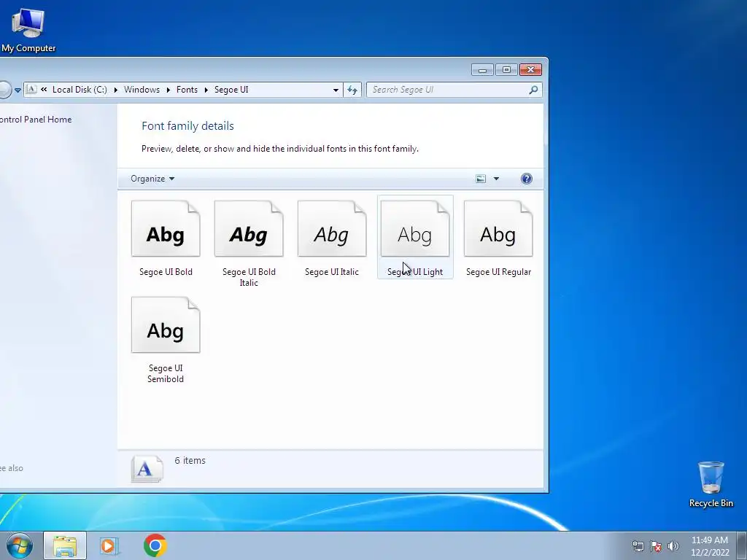Click the double chevron in the address bar
Image resolution: width=747 pixels, height=560 pixels.
pyautogui.click(x=44, y=90)
